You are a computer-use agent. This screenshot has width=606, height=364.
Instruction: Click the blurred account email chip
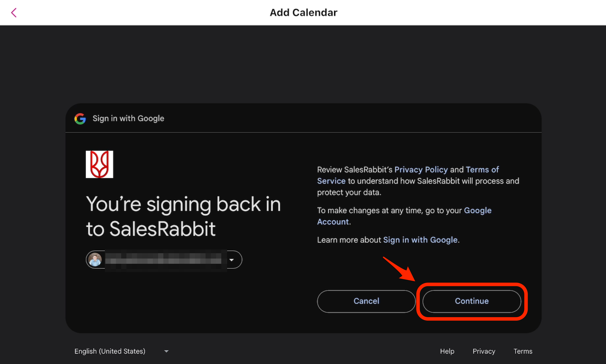pos(163,260)
